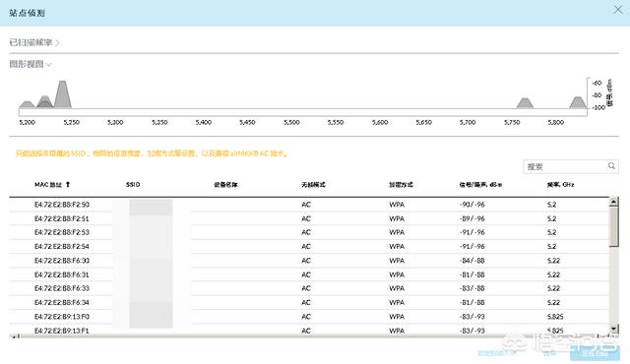Sort by the 加密方式 column header
This screenshot has width=630, height=364.
tap(401, 185)
